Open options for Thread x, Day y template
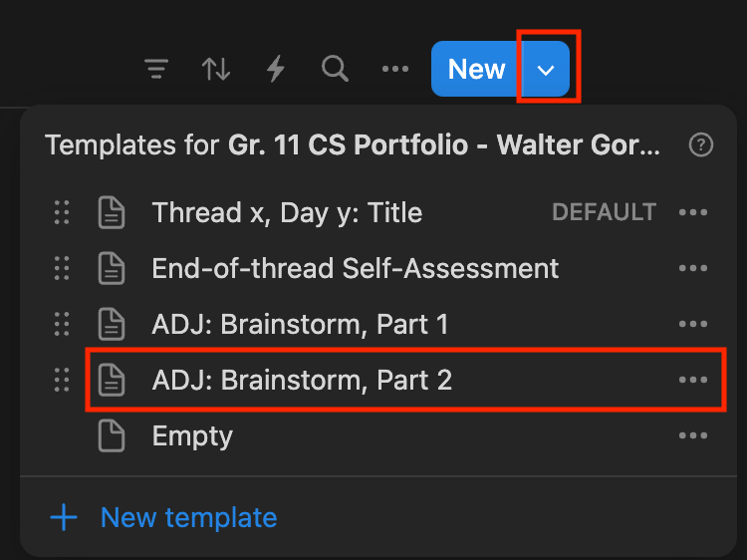 click(x=692, y=212)
